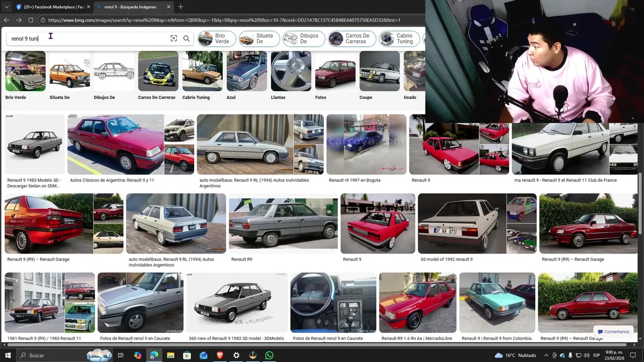Open the Usado related search thumbnail
Viewport: 644px width, 362px height.
tap(414, 71)
